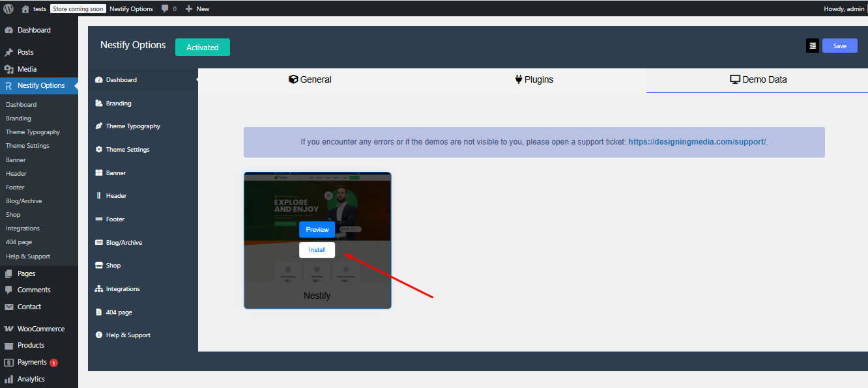Click the Integrations sitemap icon in panel

tap(99, 288)
